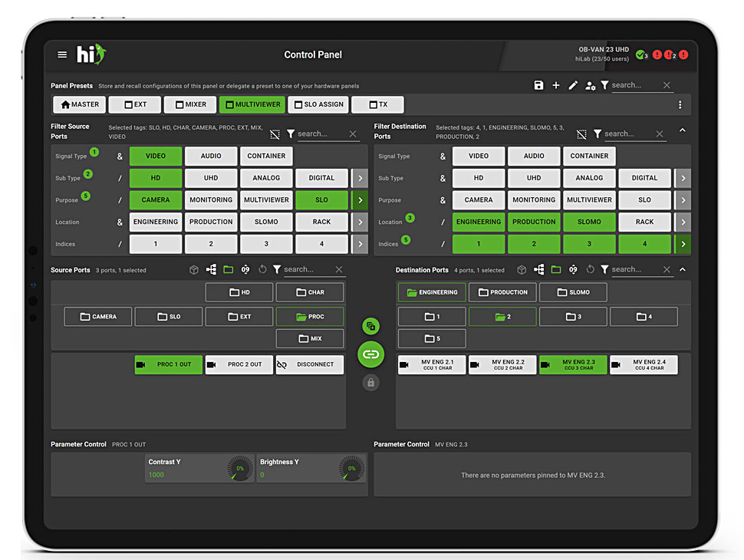This screenshot has width=744, height=560.
Task: Clear Source Ports search field
Action: tap(339, 269)
